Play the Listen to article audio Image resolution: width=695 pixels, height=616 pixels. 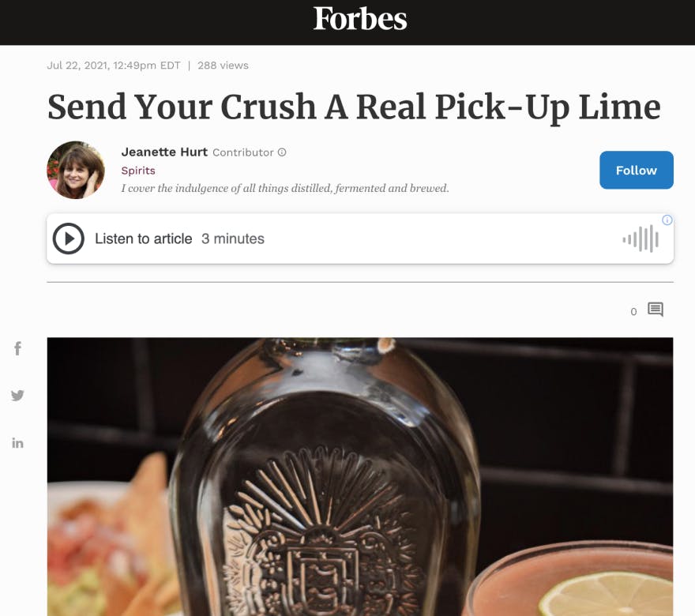point(68,239)
